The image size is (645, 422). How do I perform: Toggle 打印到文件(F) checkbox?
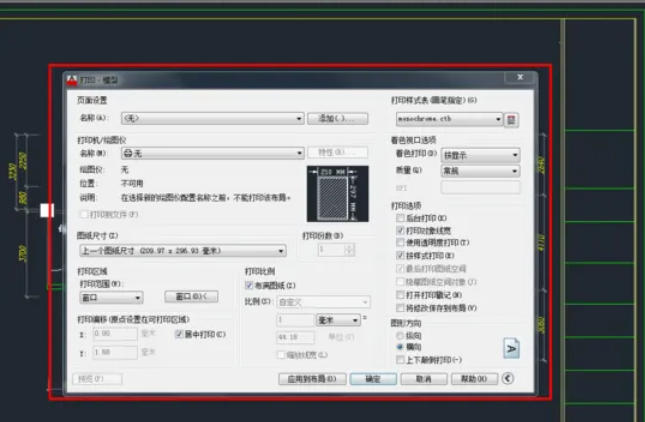point(84,214)
